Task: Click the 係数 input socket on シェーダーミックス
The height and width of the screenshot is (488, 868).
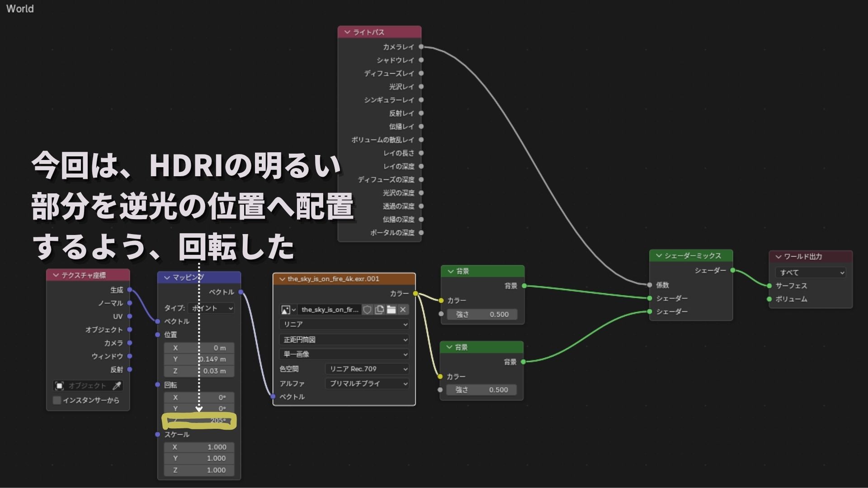Action: [649, 285]
